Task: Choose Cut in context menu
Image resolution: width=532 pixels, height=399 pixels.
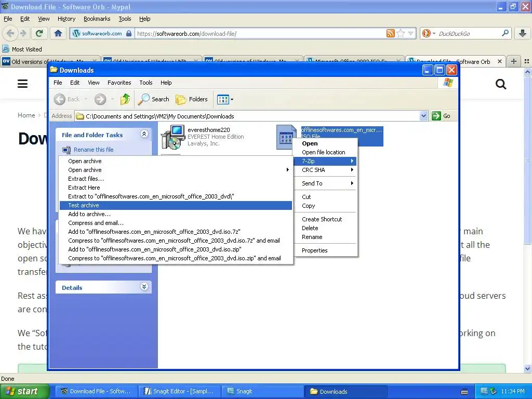Action: (326, 197)
